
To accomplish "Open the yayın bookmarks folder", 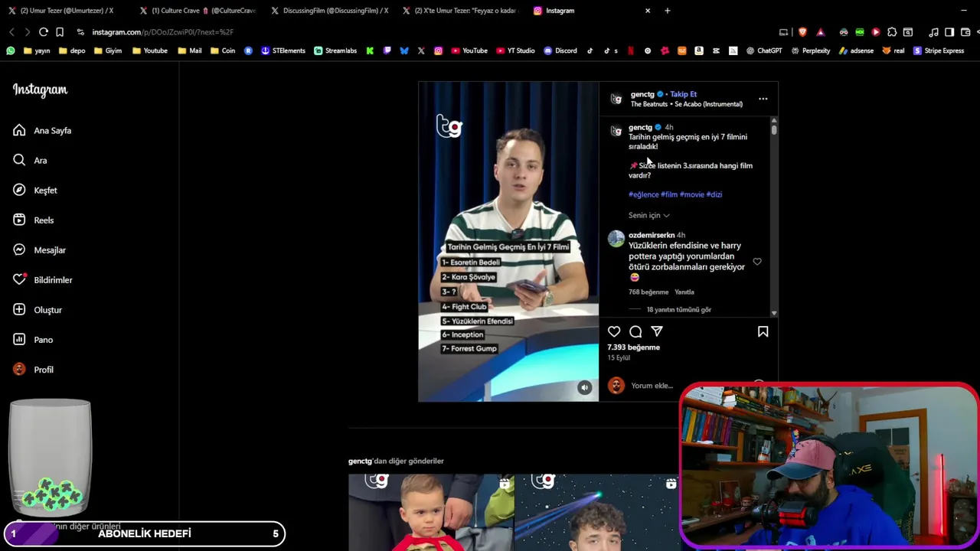I will [37, 51].
